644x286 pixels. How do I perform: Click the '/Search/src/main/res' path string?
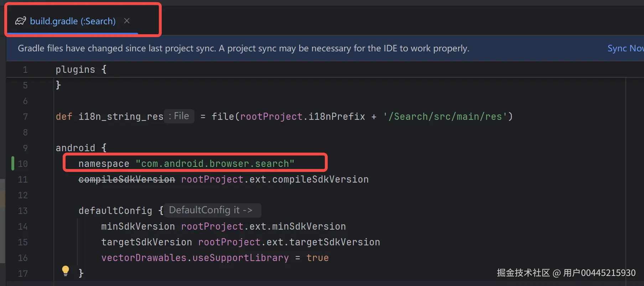coord(445,117)
